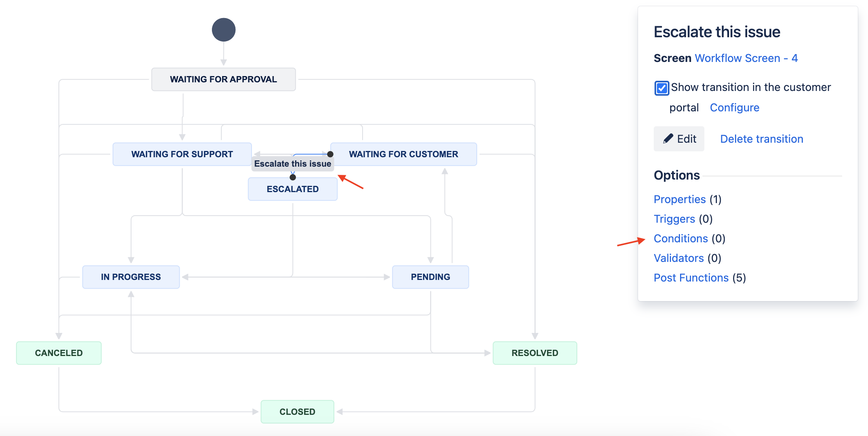Click Delete transition

pos(761,139)
